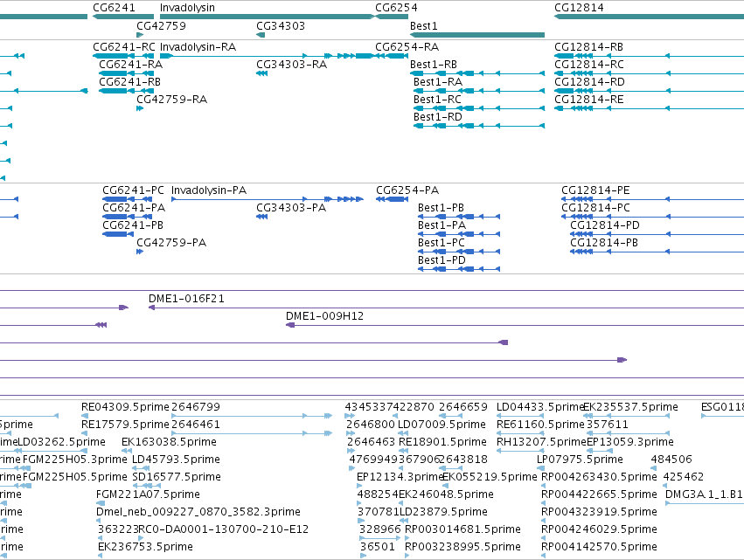This screenshot has height=560, width=744.
Task: Select protein CG6241-PA
Action: coord(134,208)
